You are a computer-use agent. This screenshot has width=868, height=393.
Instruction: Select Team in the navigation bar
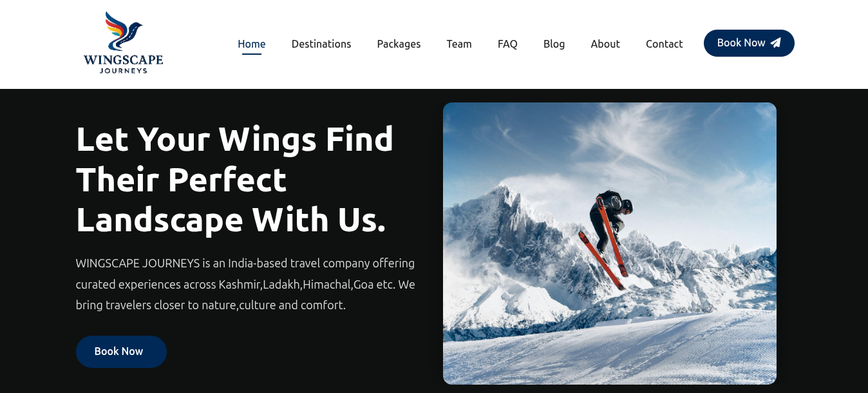point(459,44)
